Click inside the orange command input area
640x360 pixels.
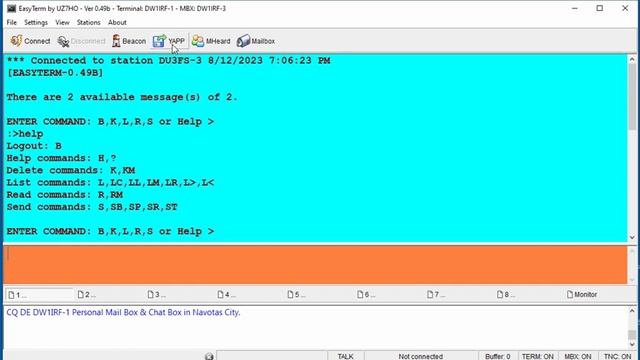[315, 264]
